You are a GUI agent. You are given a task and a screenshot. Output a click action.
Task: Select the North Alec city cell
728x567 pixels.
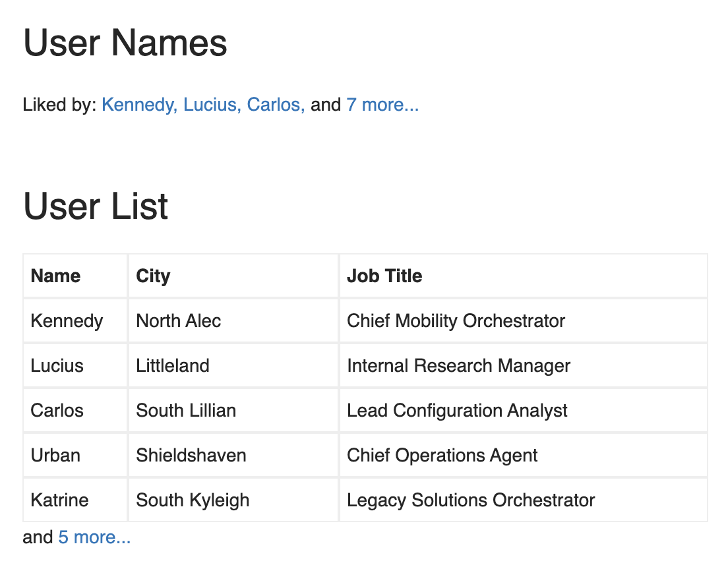(179, 321)
